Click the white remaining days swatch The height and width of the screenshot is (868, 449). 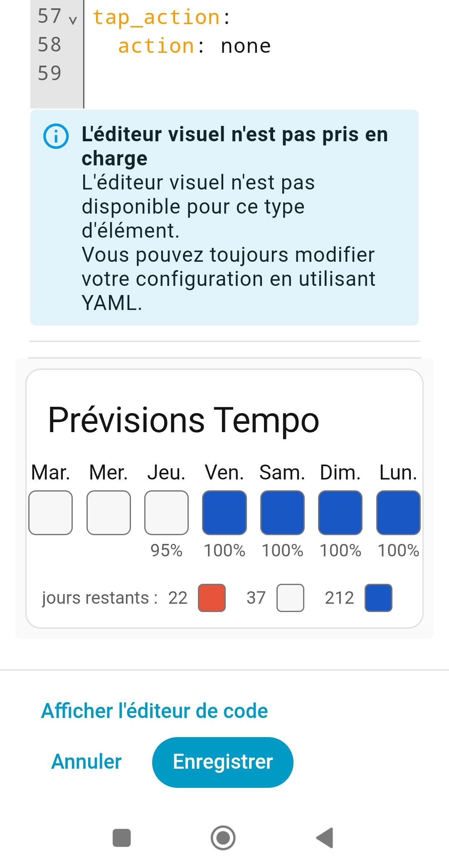[290, 598]
